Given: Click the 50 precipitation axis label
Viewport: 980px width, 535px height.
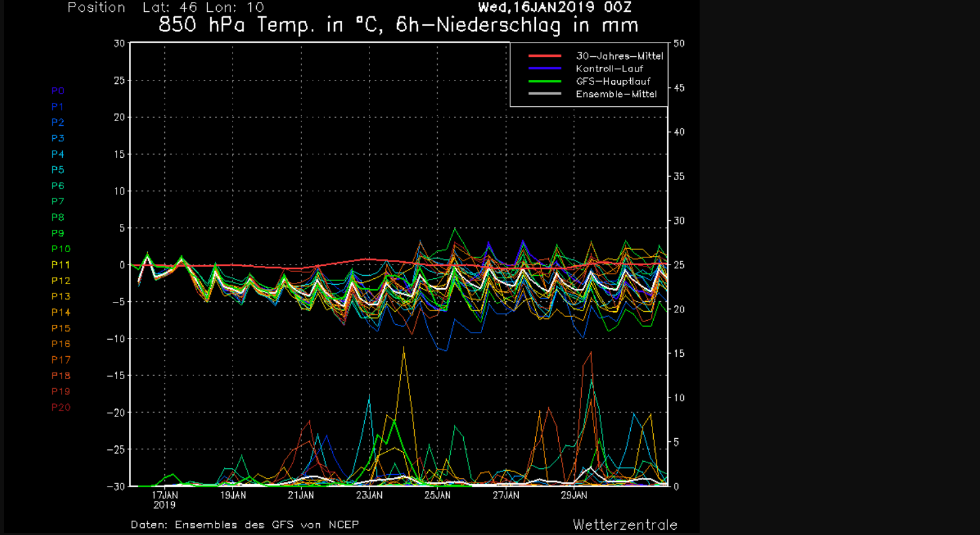Looking at the screenshot, I should [679, 44].
